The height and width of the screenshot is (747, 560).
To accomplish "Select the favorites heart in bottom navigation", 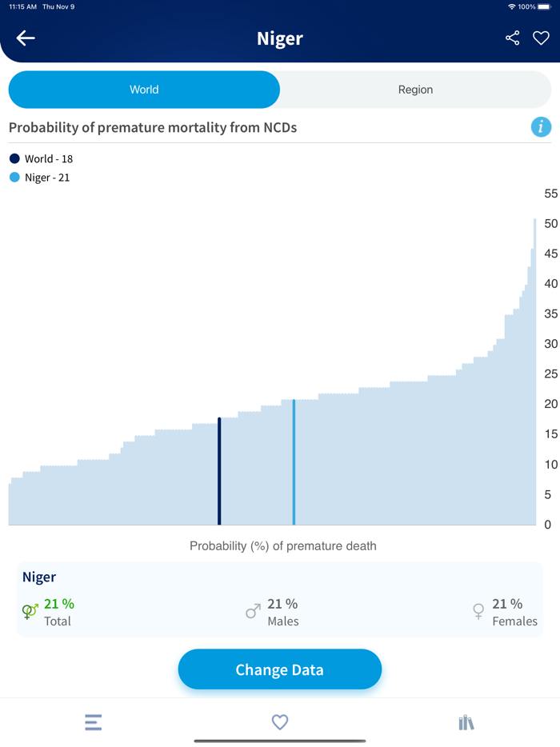I will click(279, 722).
